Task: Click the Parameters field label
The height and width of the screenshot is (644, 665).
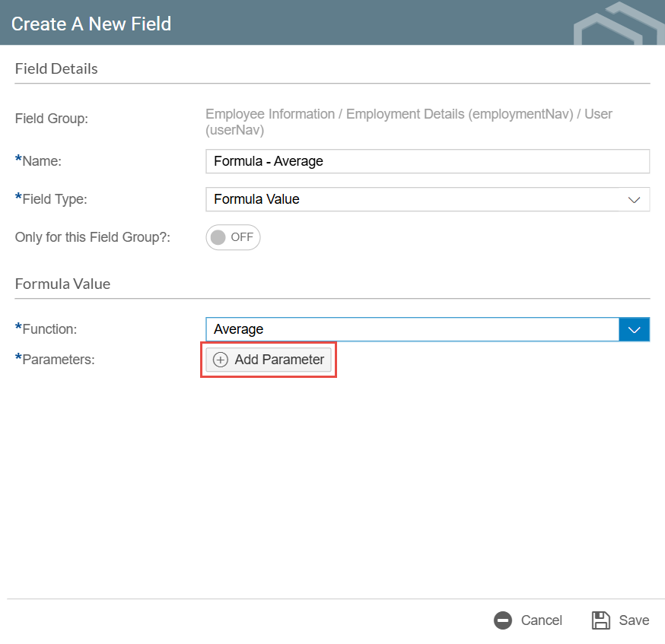Action: (x=58, y=360)
